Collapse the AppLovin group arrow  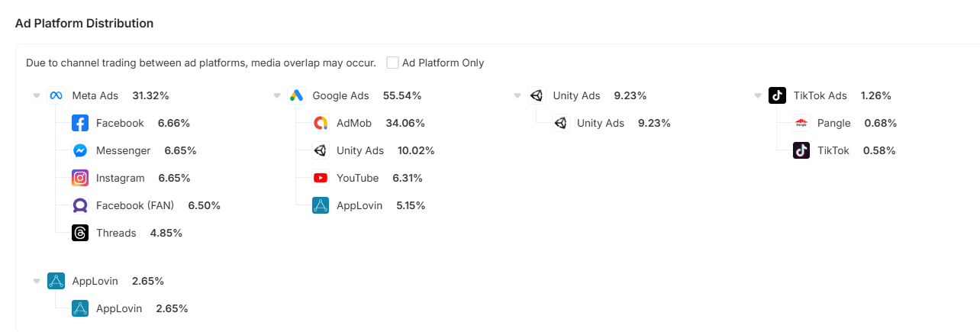click(37, 282)
